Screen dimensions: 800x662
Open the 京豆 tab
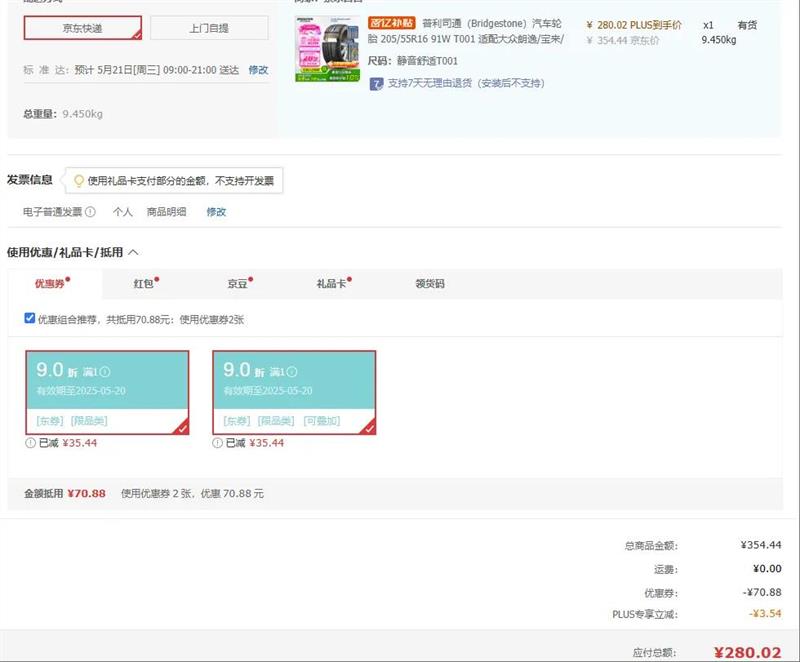tap(237, 284)
